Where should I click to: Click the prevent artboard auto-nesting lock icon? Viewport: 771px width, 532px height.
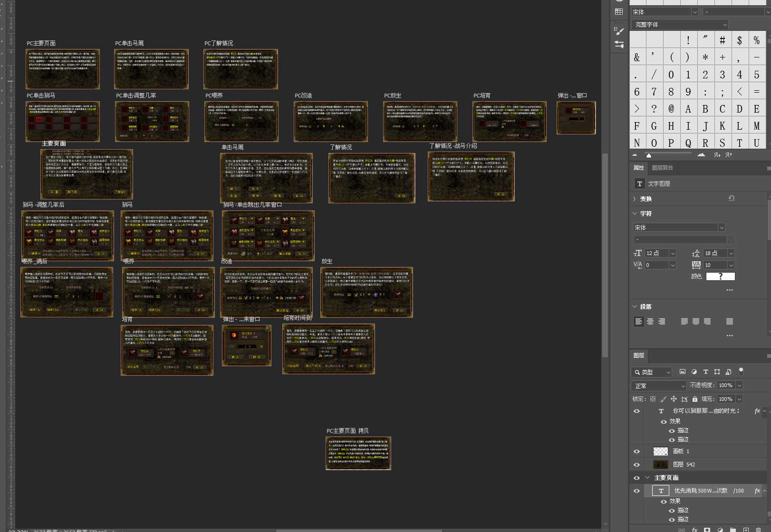coord(684,399)
